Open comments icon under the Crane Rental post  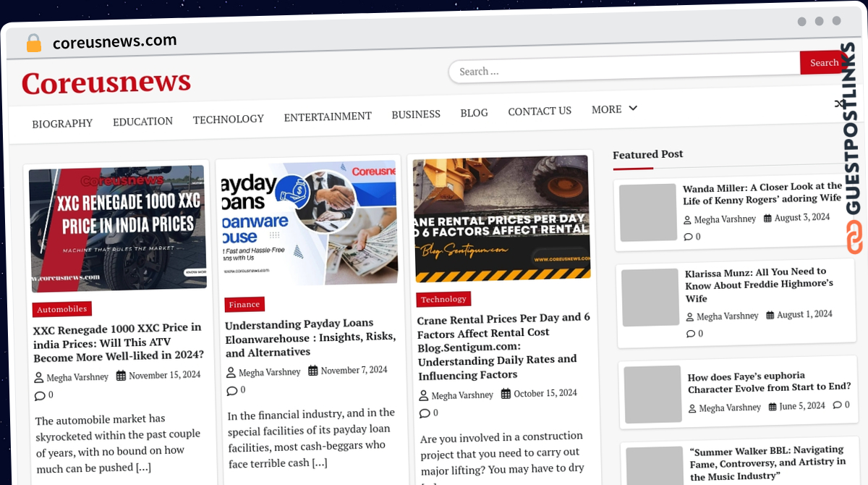425,413
